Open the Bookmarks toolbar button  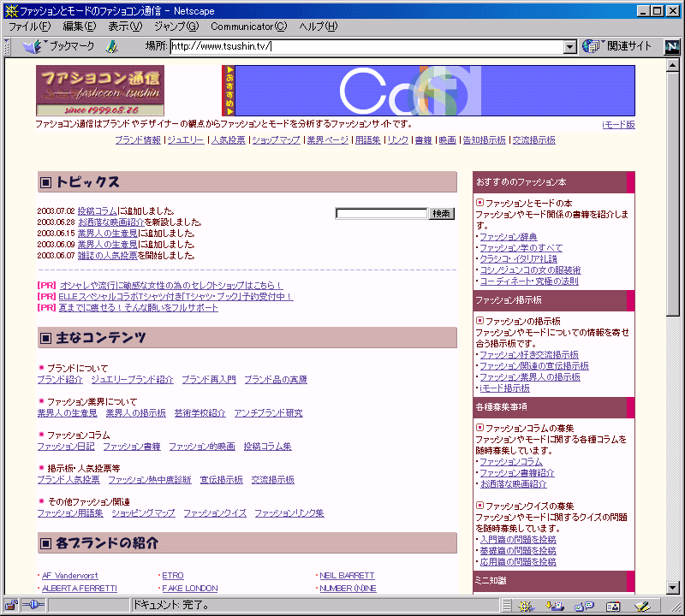click(x=58, y=46)
